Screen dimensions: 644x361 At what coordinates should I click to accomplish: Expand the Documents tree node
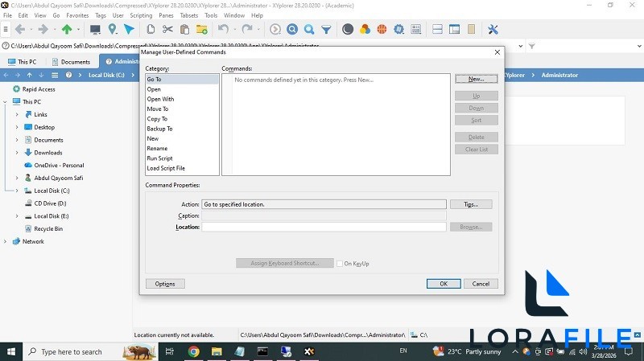pyautogui.click(x=17, y=140)
